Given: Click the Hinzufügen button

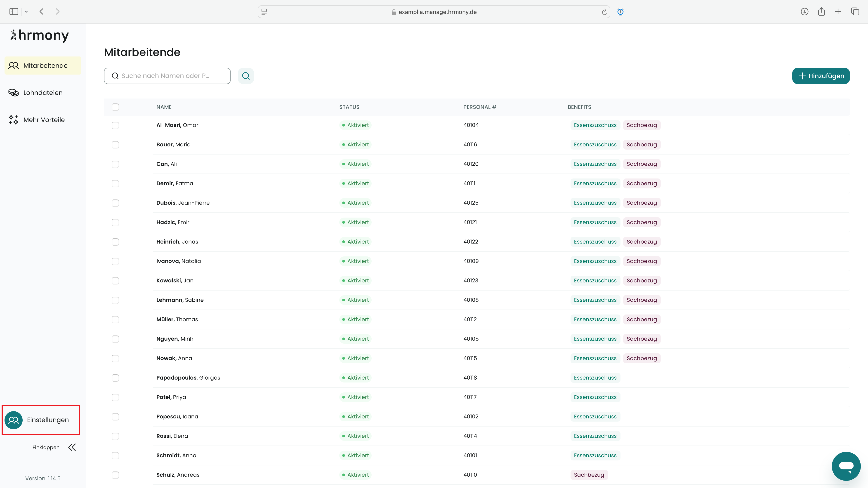Looking at the screenshot, I should coord(821,76).
